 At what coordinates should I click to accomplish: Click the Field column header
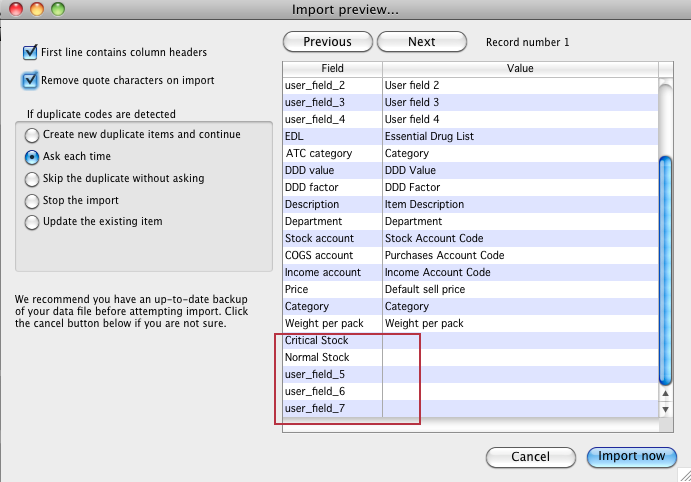tap(332, 69)
